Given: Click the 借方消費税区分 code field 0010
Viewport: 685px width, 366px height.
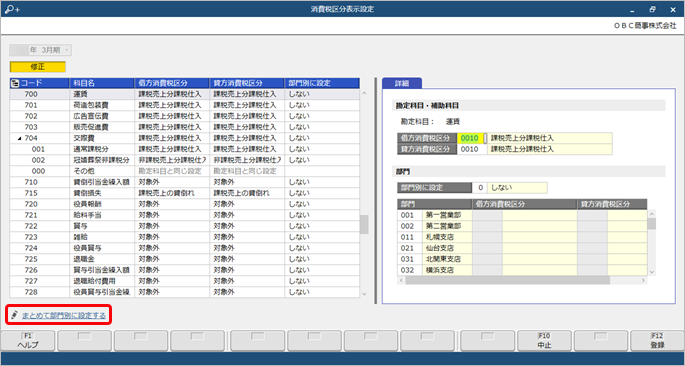Looking at the screenshot, I should (x=471, y=138).
